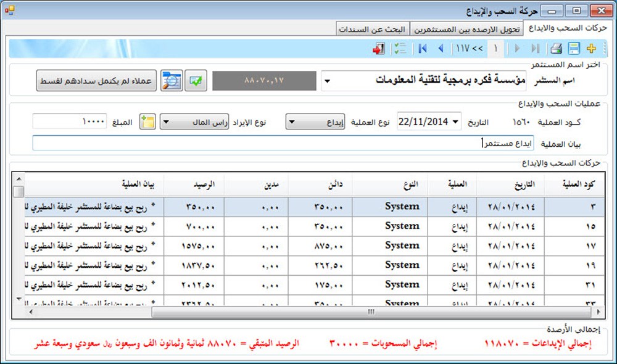
Task: Open the البحث عن السندات tab
Action: (x=372, y=30)
